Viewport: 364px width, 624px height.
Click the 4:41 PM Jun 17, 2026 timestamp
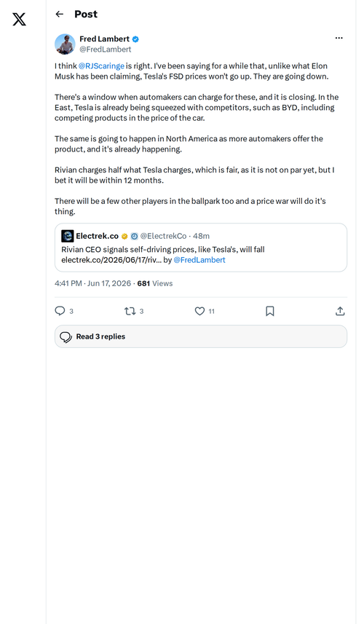coord(92,283)
